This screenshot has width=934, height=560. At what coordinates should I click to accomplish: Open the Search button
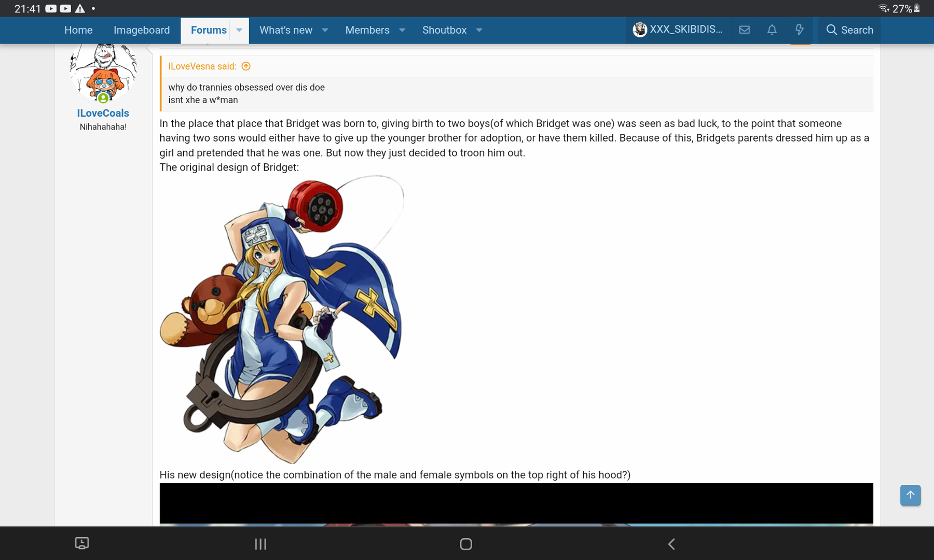(x=849, y=30)
